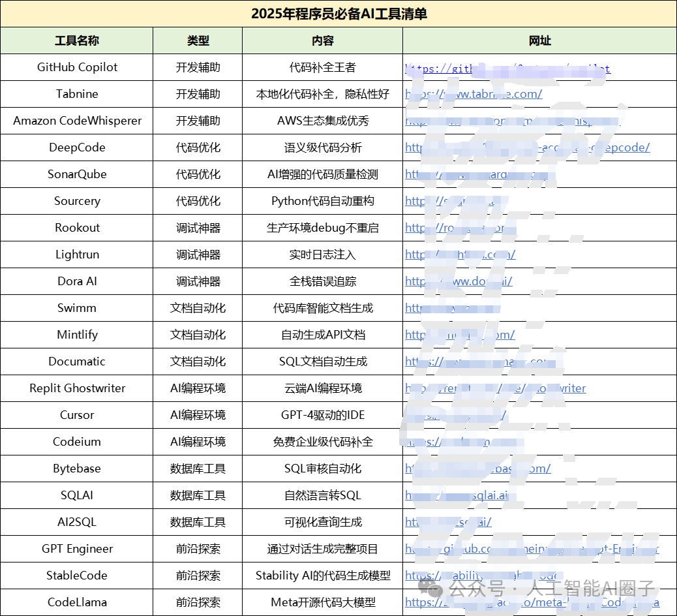
Task: Click the 'DeepCode' name cell
Action: (77, 147)
